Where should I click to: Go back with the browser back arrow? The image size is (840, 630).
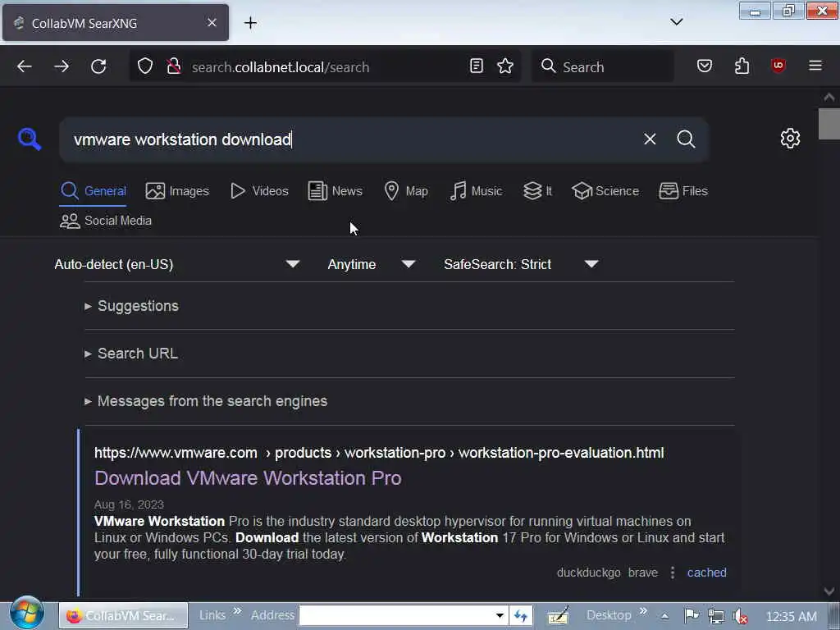click(25, 66)
